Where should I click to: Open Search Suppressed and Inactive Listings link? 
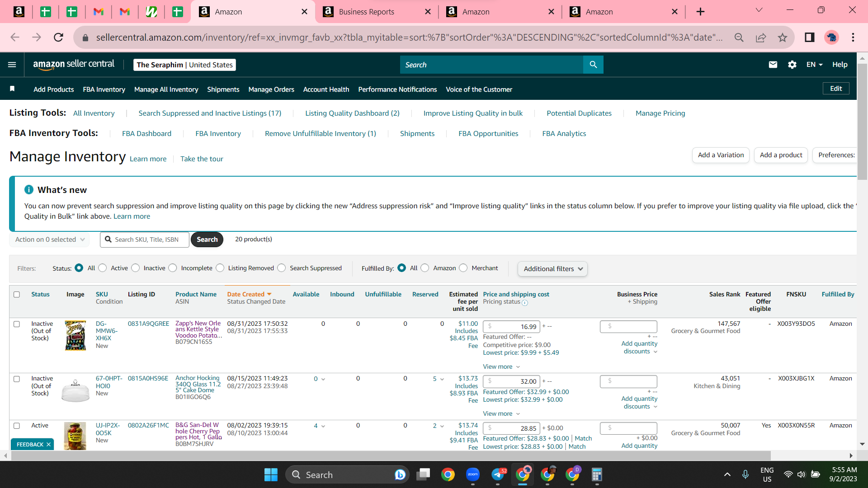coord(210,113)
